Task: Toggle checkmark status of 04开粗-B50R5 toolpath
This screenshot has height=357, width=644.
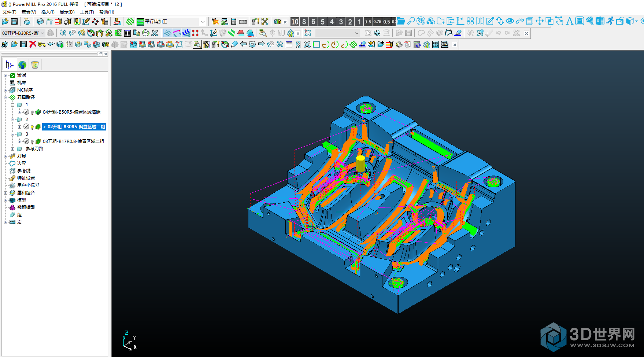Action: pyautogui.click(x=26, y=112)
